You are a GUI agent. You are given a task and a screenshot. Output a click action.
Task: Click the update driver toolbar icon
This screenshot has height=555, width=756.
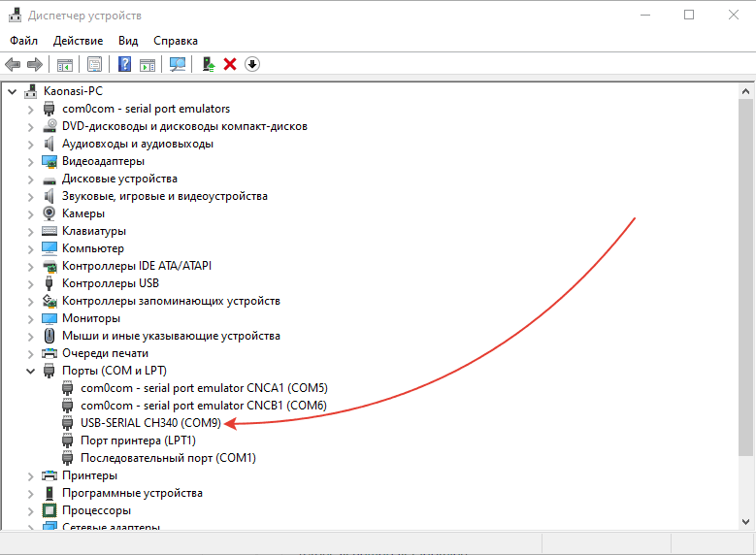click(208, 64)
